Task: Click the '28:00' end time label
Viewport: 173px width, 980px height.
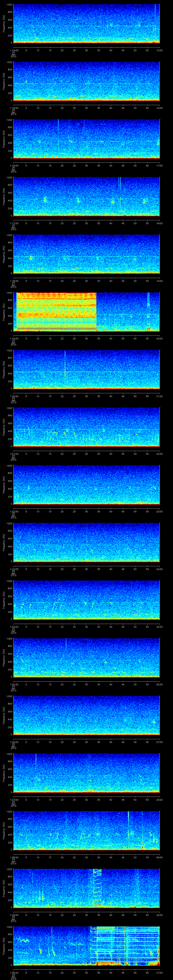Action: coord(160,799)
